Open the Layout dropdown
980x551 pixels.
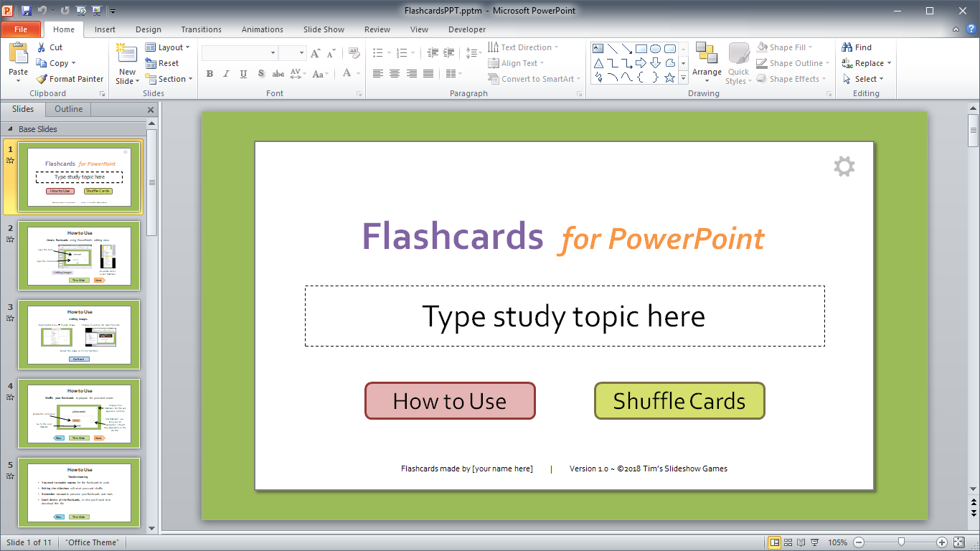coord(168,47)
